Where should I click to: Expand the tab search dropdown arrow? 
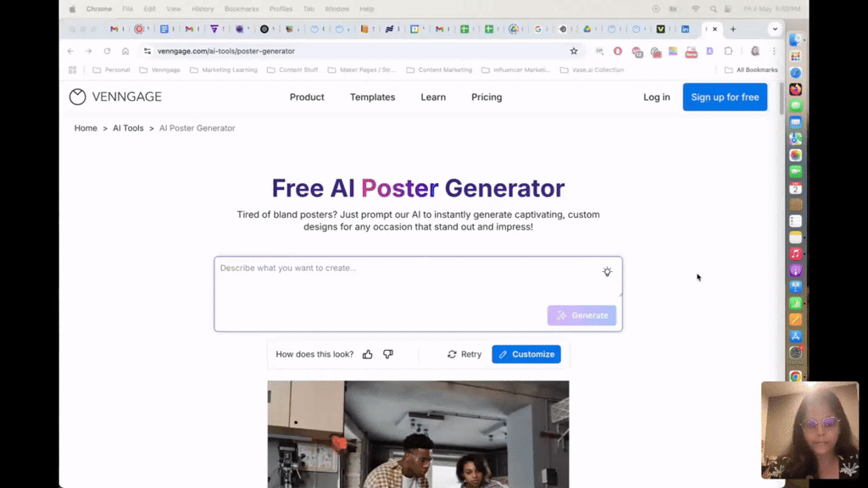(x=775, y=29)
